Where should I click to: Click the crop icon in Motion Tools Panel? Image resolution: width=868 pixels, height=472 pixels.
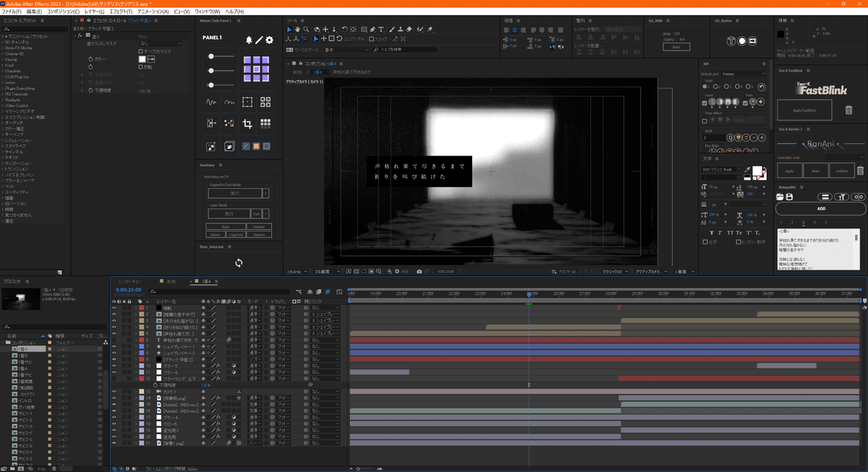click(x=247, y=124)
